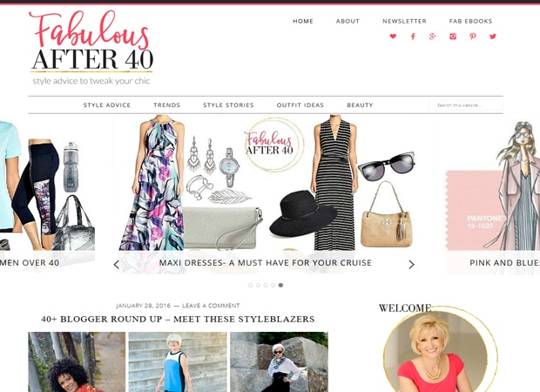The width and height of the screenshot is (540, 392).
Task: Go to the Newsletter page
Action: point(404,21)
